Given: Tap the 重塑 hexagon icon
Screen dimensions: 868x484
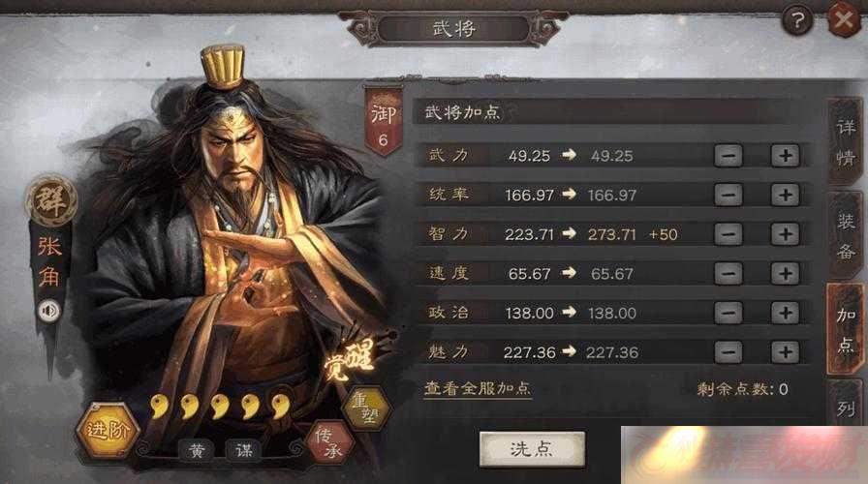Looking at the screenshot, I should tap(366, 408).
